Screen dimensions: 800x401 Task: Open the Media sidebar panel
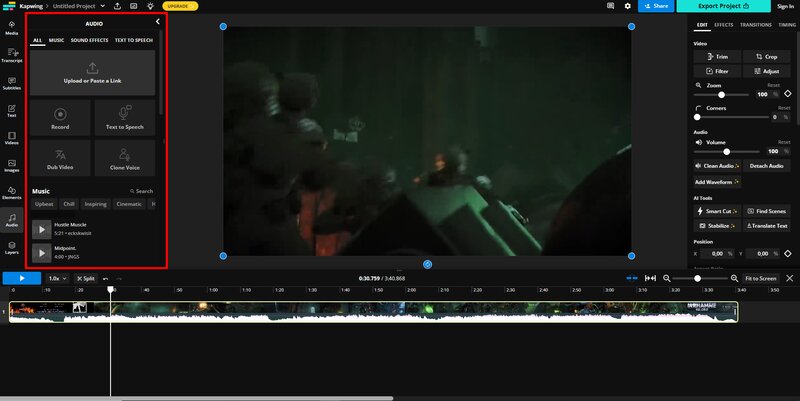click(12, 28)
